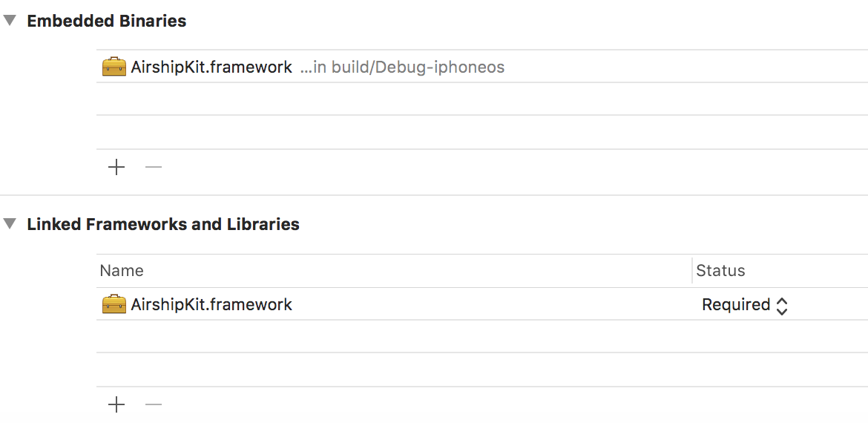Remove linked framework with minus button
The width and height of the screenshot is (868, 423).
pyautogui.click(x=154, y=404)
